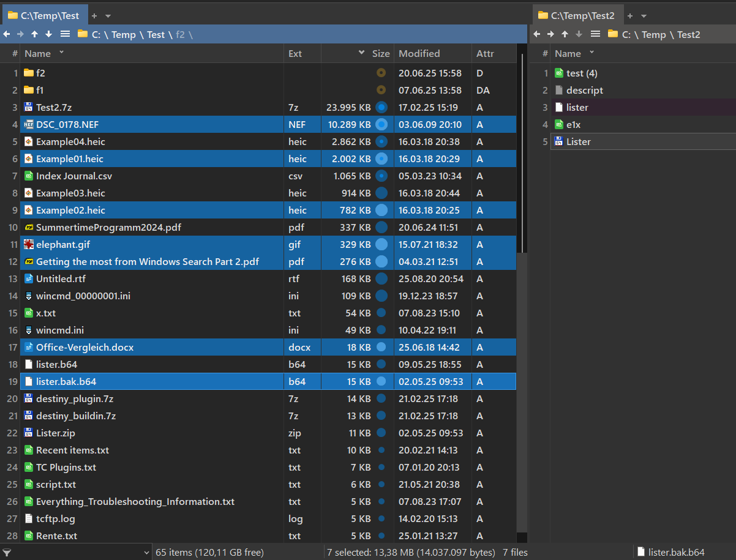Toggle the blue status dot beside Lister.zip
This screenshot has height=560, width=736.
[x=381, y=433]
